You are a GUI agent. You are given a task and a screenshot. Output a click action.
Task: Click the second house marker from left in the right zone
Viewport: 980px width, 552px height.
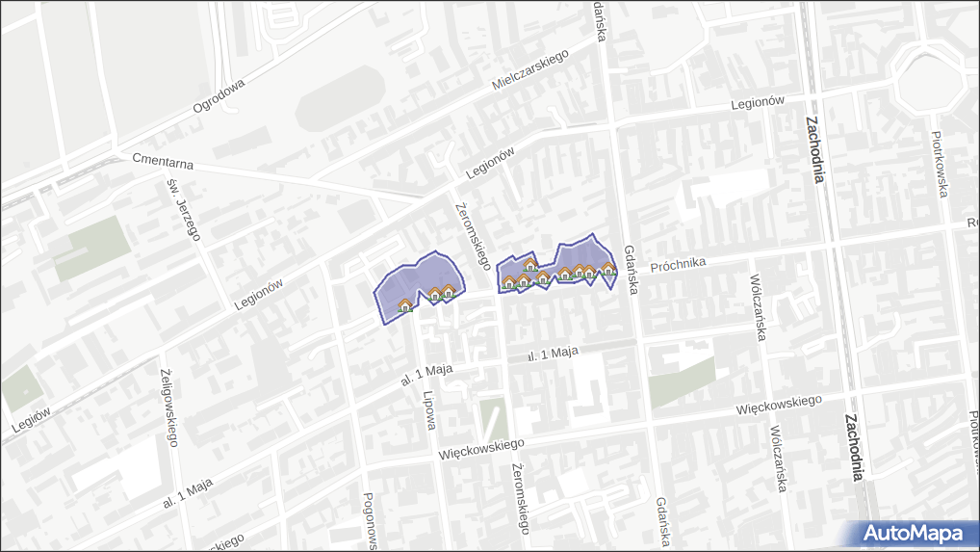pyautogui.click(x=523, y=280)
